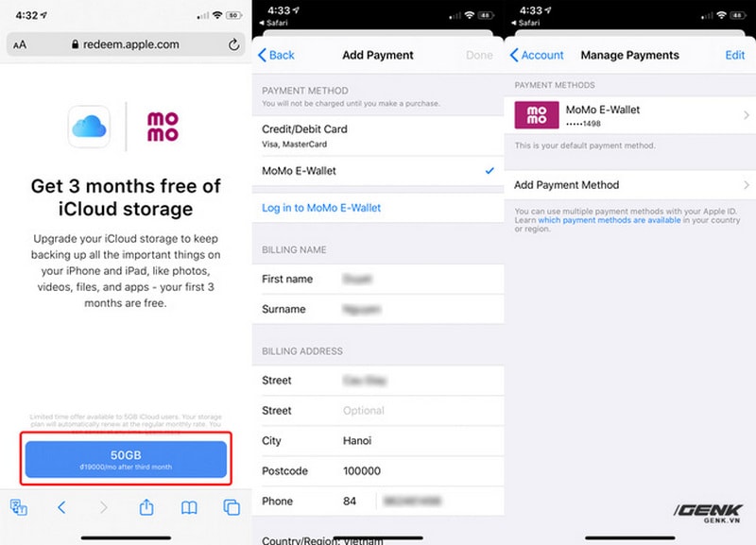Expand Add Payment Method row

click(x=629, y=185)
